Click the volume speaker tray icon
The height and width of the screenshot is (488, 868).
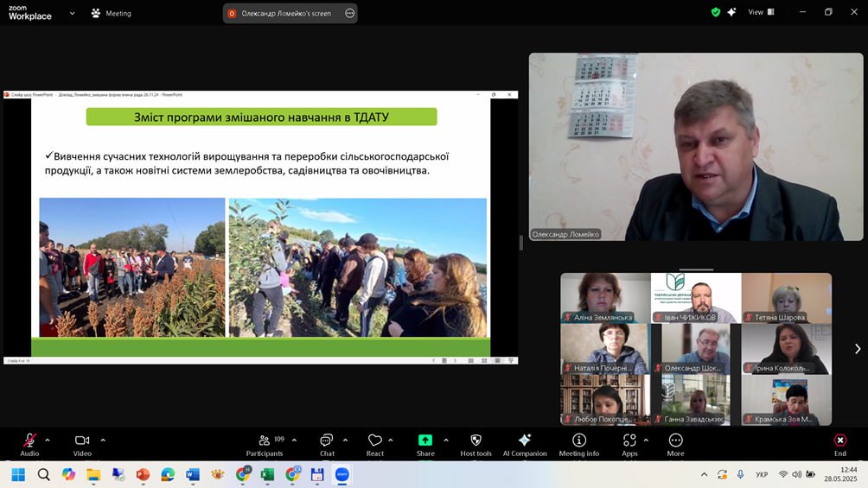[x=796, y=474]
